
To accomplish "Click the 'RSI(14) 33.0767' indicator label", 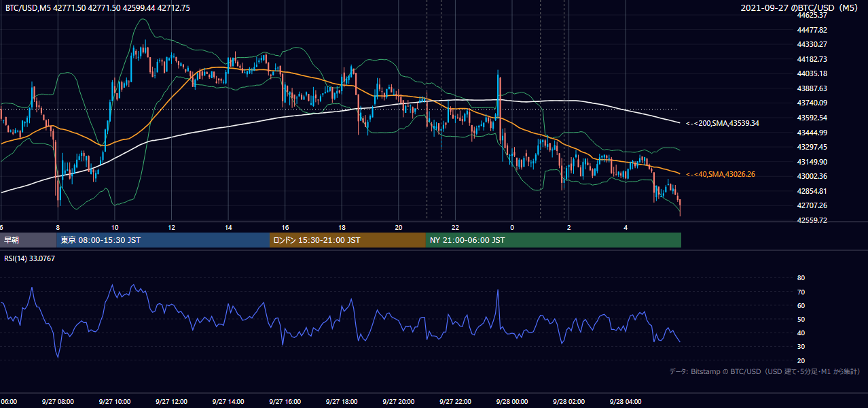I will tap(30, 258).
